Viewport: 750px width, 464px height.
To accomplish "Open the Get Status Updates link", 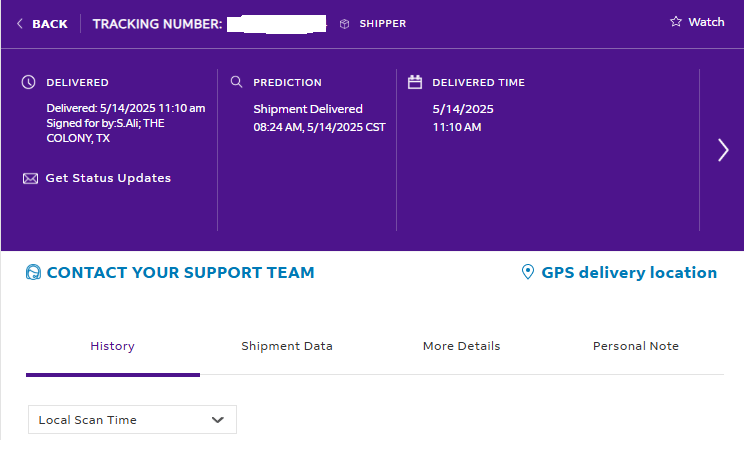I will click(108, 178).
